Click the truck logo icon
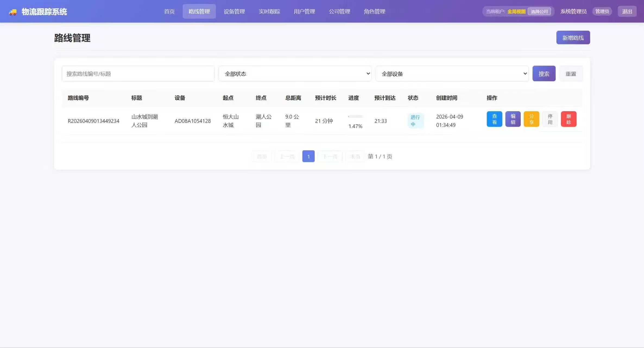Viewport: 644px width, 348px height. click(x=13, y=11)
